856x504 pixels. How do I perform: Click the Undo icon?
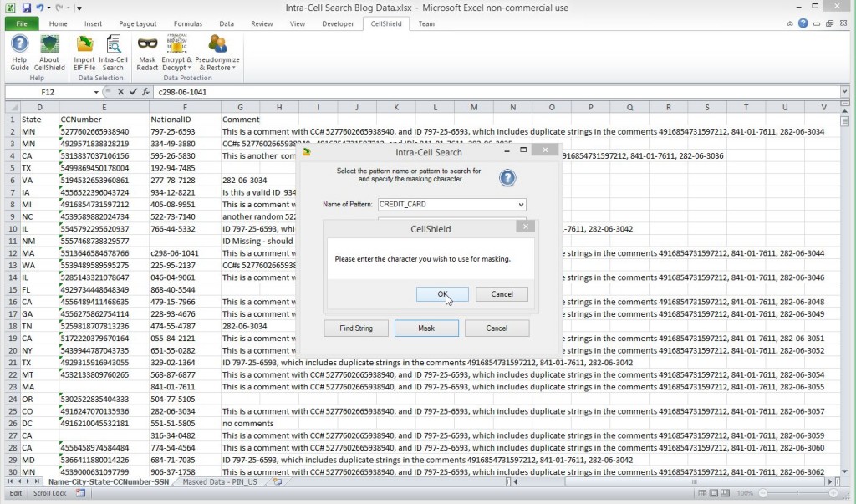[x=40, y=8]
